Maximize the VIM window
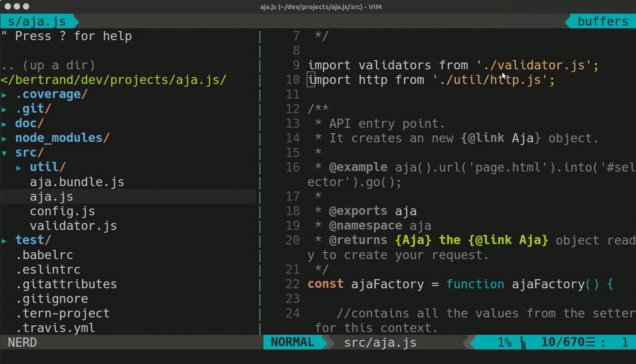 26,7
